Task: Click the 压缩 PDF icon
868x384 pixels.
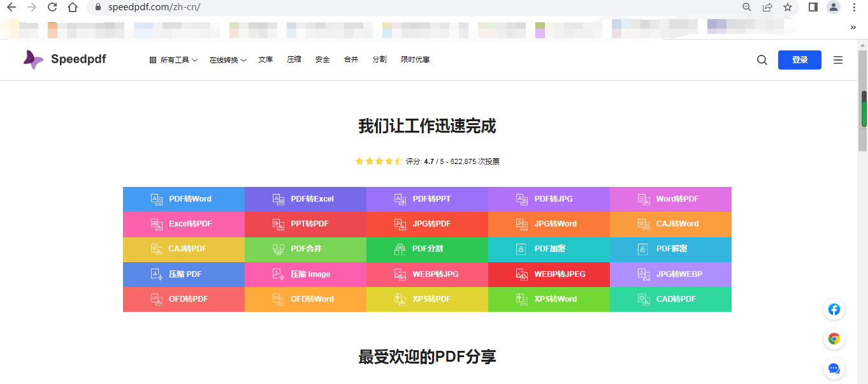Action: pos(157,274)
